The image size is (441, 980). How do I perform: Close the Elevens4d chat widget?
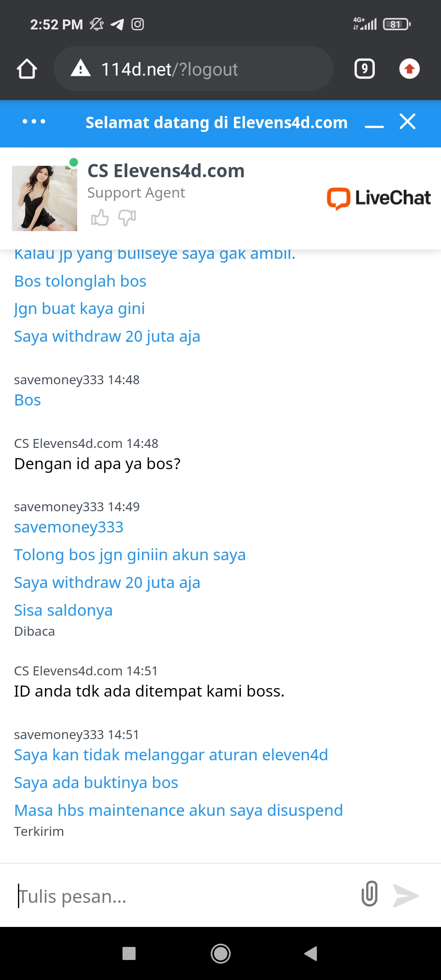point(408,122)
